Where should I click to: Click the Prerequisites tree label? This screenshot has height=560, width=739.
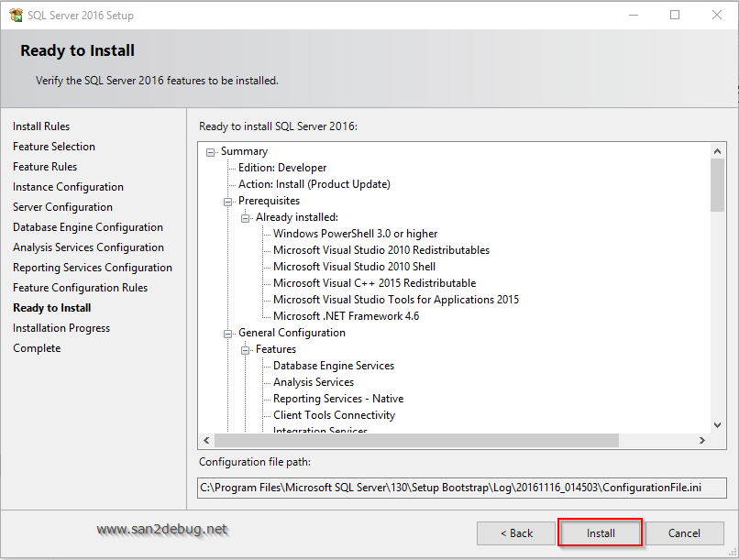(x=270, y=201)
